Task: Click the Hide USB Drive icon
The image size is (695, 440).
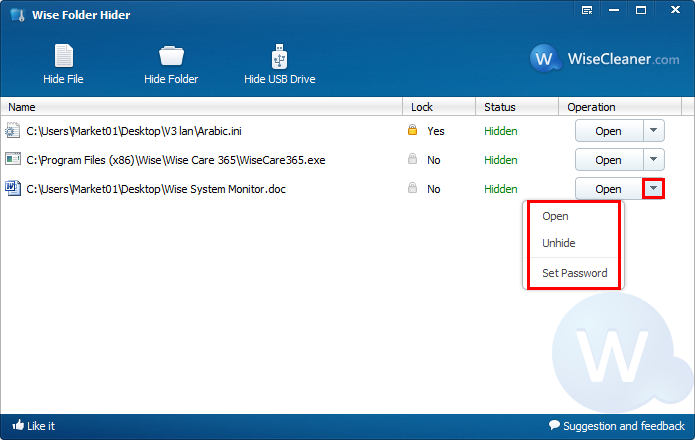Action: click(x=279, y=56)
